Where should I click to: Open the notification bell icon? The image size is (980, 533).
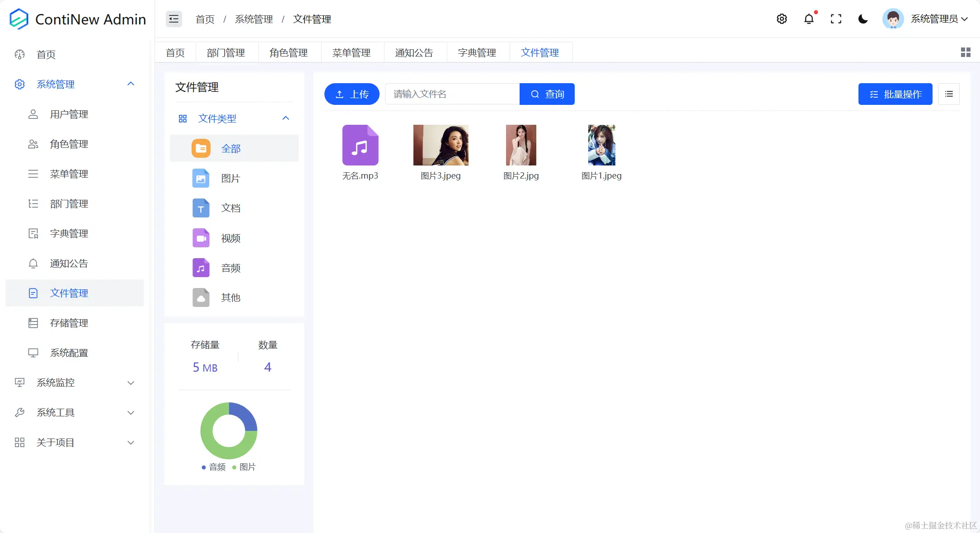809,19
